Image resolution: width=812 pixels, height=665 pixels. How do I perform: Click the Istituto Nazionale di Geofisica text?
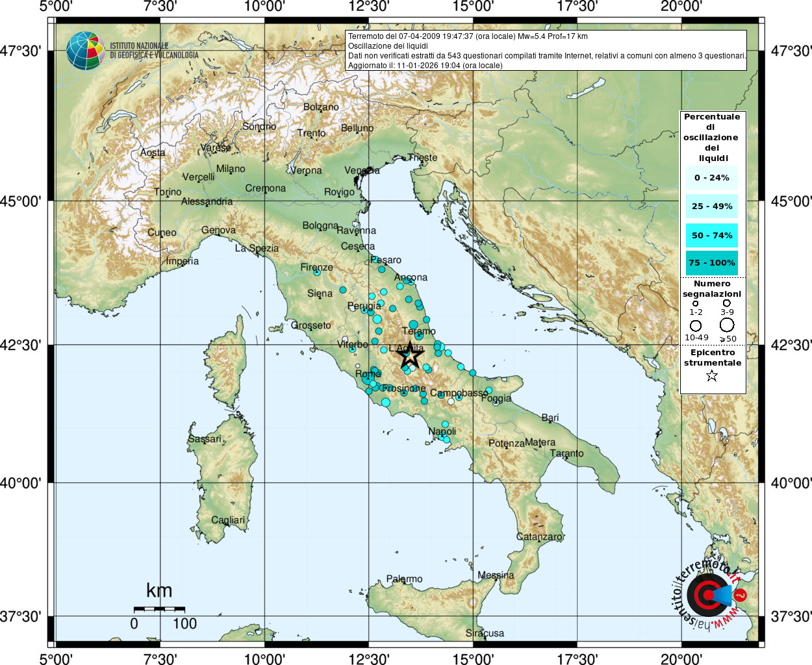pyautogui.click(x=154, y=51)
